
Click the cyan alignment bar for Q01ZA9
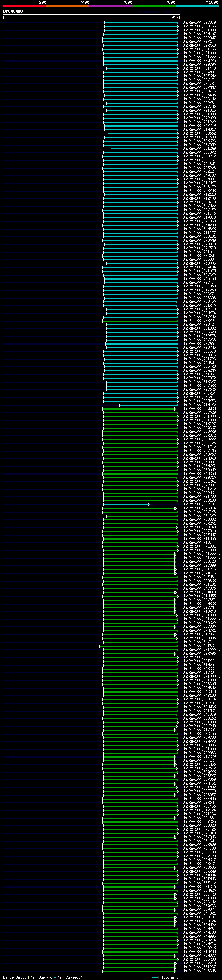pos(144,149)
